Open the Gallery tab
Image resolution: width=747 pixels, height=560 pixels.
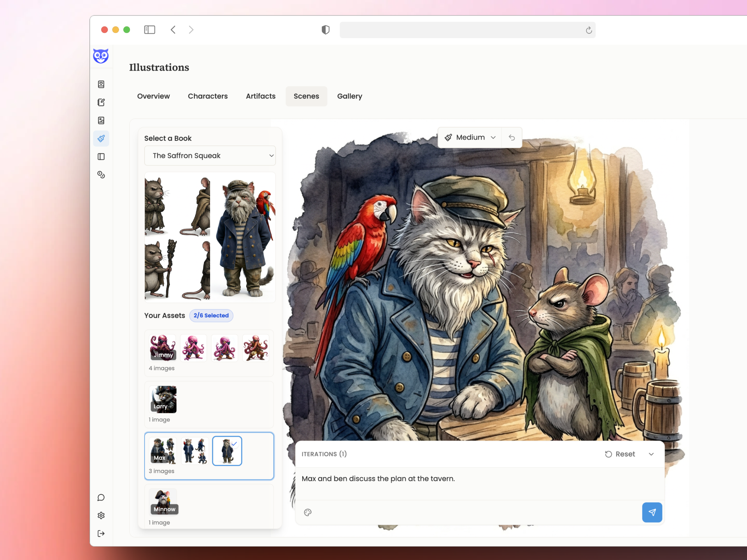tap(349, 96)
